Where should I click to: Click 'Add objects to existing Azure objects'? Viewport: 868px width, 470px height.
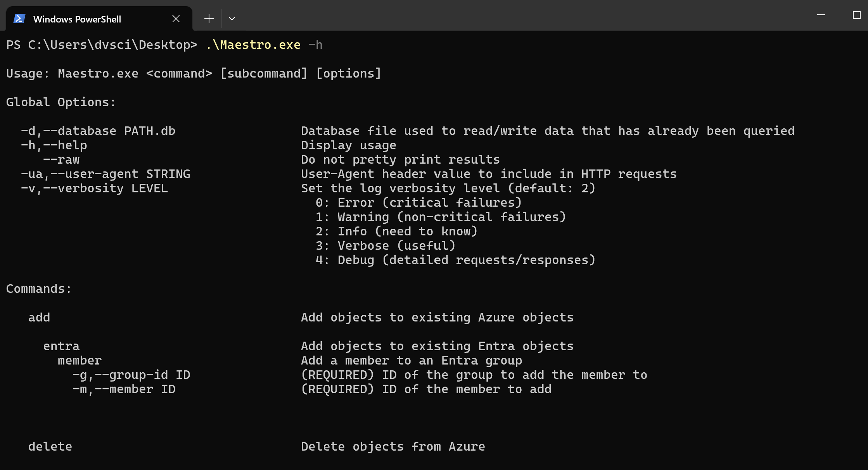[x=437, y=318]
